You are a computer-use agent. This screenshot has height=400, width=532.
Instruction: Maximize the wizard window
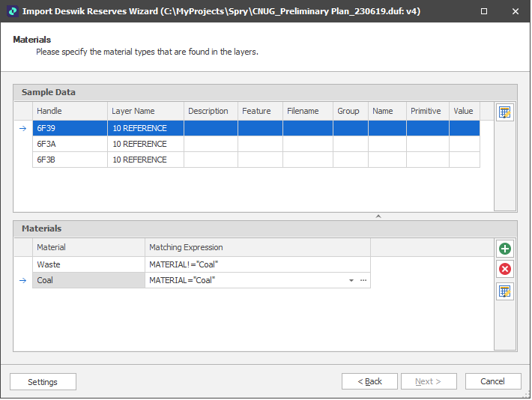click(483, 12)
